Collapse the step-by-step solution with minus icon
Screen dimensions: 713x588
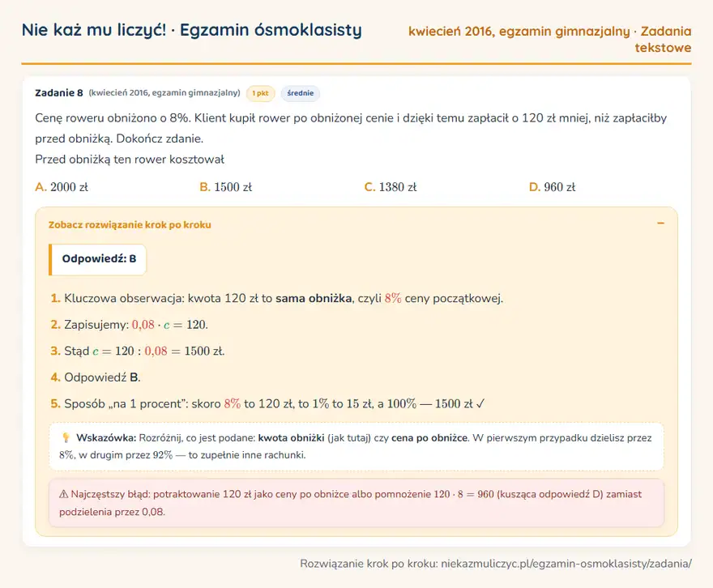tap(660, 223)
